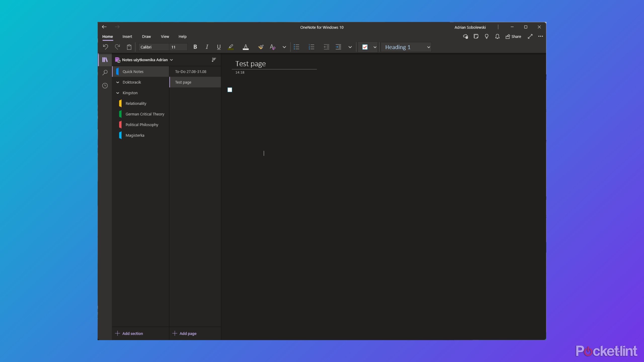Open recent notes clock icon

click(105, 86)
